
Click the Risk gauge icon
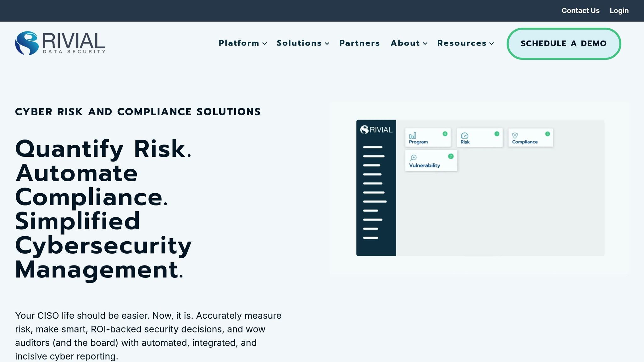coord(464,135)
